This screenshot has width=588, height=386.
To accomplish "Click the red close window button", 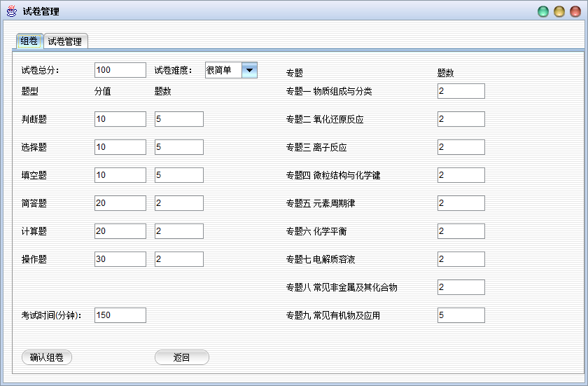I will pos(575,11).
